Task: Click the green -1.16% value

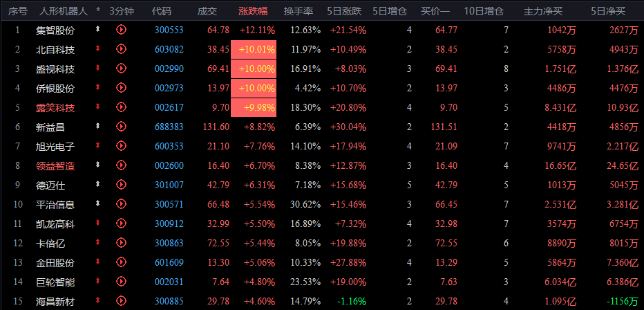Action: point(351,302)
